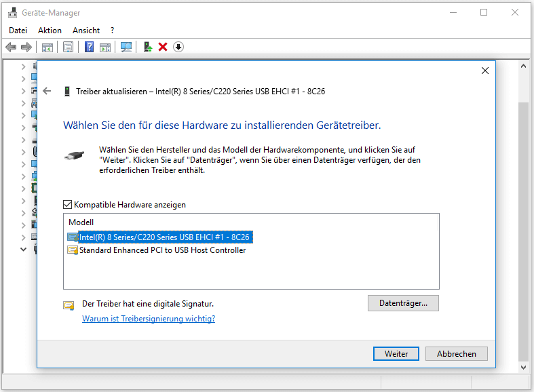Close the Treiber aktualisieren dialog with X

[x=485, y=71]
